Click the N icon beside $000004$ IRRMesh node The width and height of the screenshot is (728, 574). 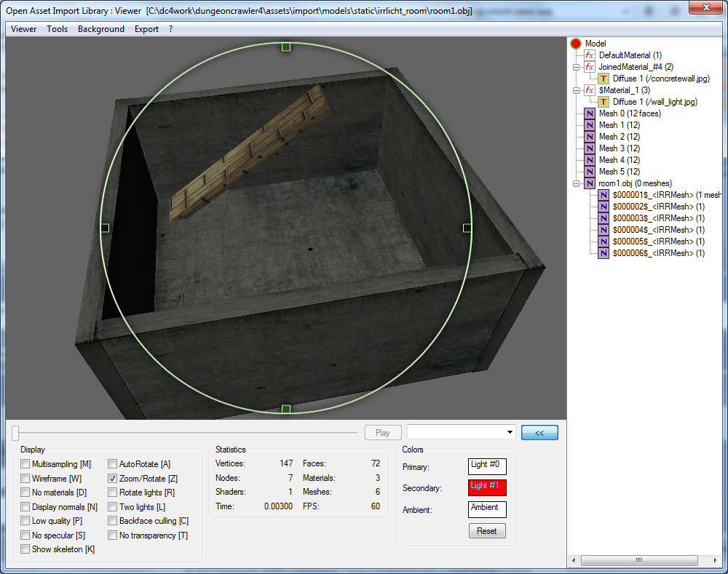coord(604,230)
